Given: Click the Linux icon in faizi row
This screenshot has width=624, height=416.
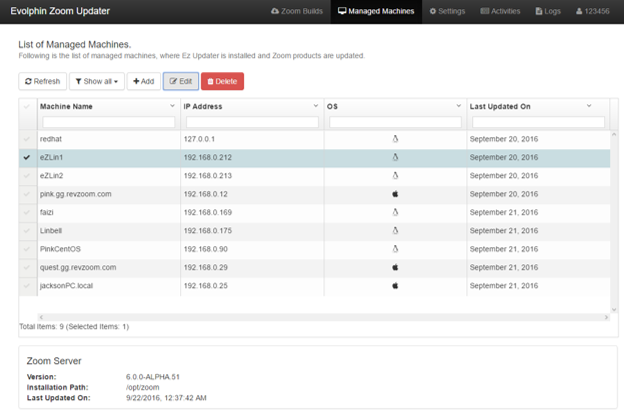Looking at the screenshot, I should [395, 212].
